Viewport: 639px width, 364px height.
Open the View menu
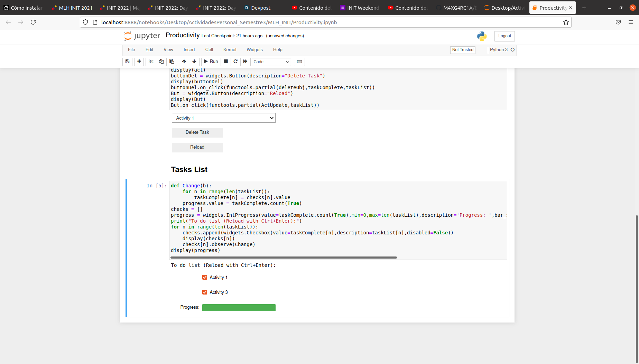pos(168,50)
